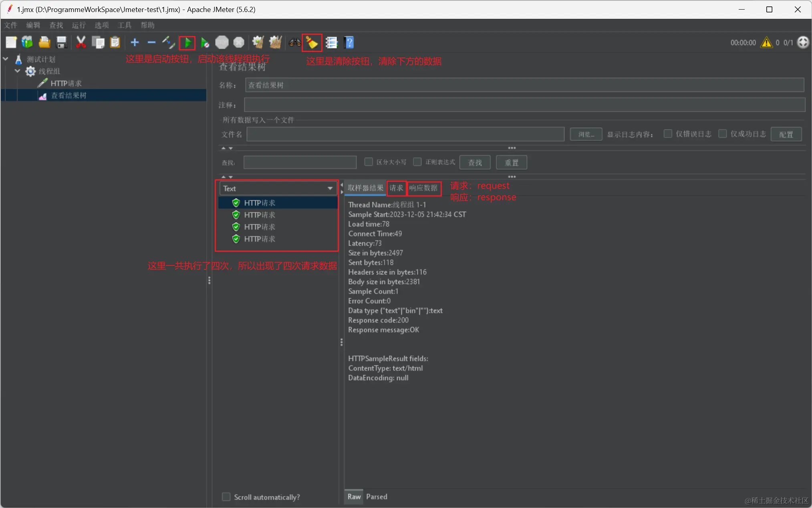Enable the 仅成功日志 checkbox

point(722,134)
